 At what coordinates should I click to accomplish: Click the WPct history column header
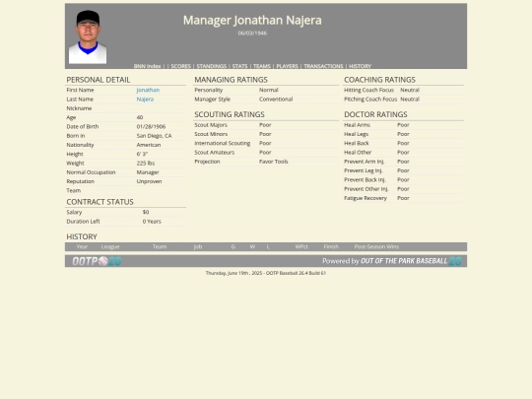pyautogui.click(x=301, y=246)
